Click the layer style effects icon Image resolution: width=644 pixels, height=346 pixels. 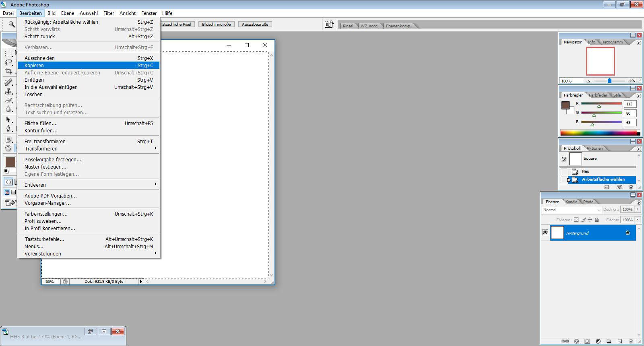(x=576, y=341)
